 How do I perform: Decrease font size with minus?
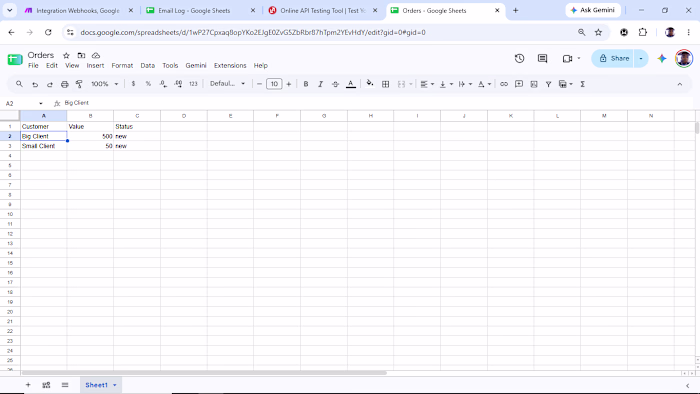point(259,84)
